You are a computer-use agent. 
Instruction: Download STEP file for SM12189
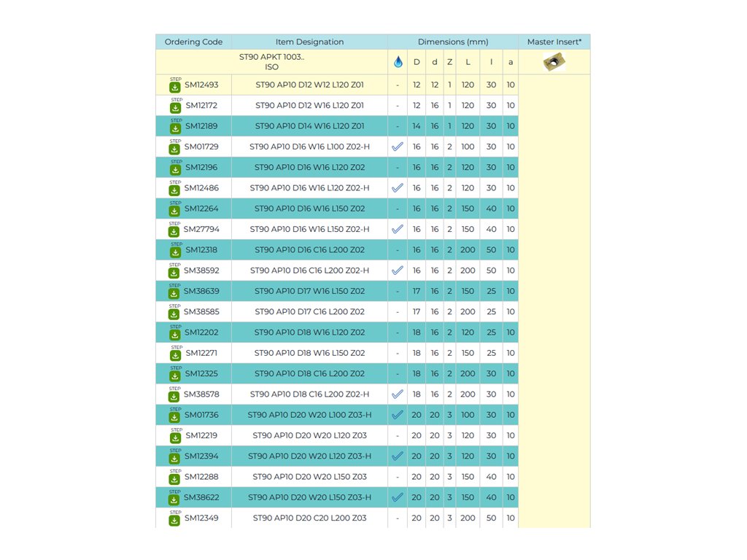pyautogui.click(x=176, y=127)
